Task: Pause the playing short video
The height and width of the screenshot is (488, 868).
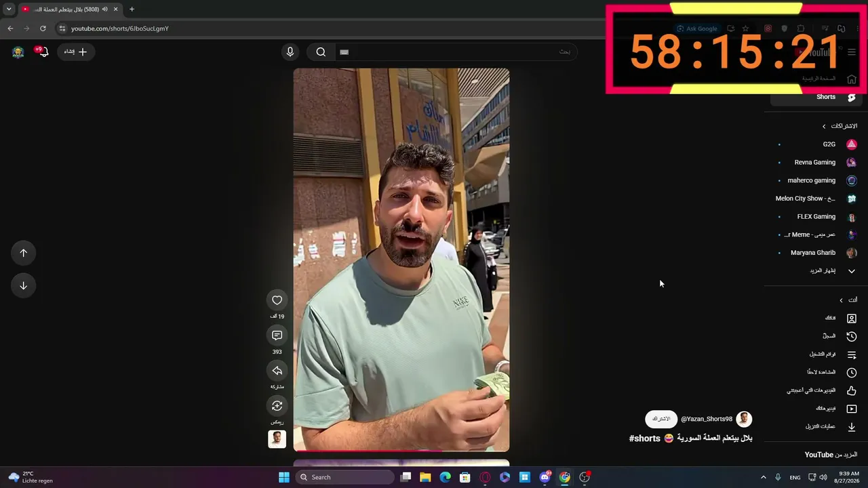Action: [401, 260]
